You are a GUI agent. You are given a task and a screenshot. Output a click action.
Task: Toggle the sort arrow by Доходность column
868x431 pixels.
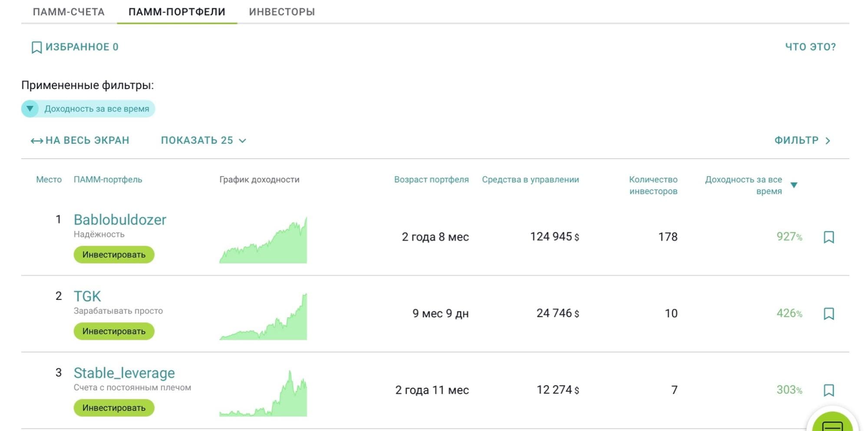794,185
